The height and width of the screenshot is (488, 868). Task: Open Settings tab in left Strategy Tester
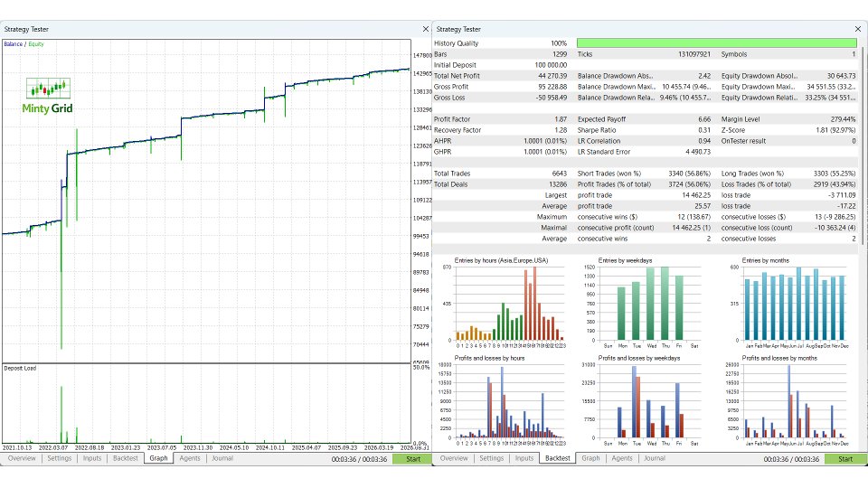(x=60, y=458)
